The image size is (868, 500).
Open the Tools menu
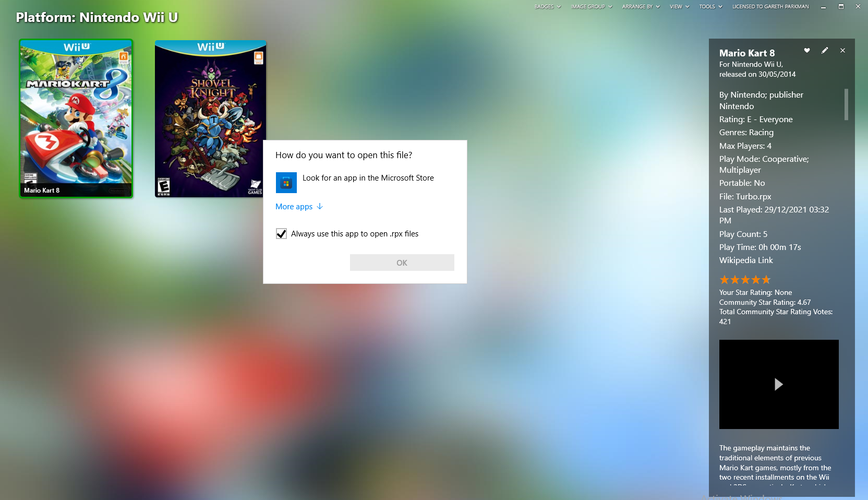click(710, 7)
